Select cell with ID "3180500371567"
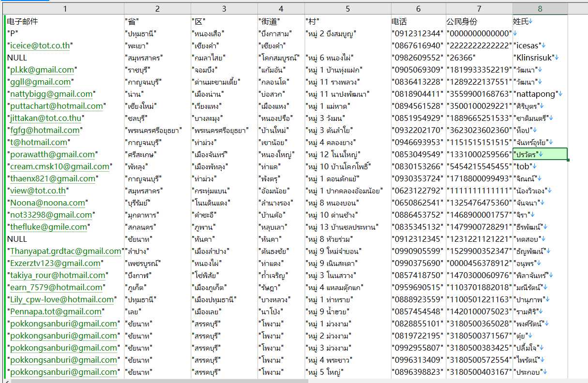The image size is (588, 383). 479,336
